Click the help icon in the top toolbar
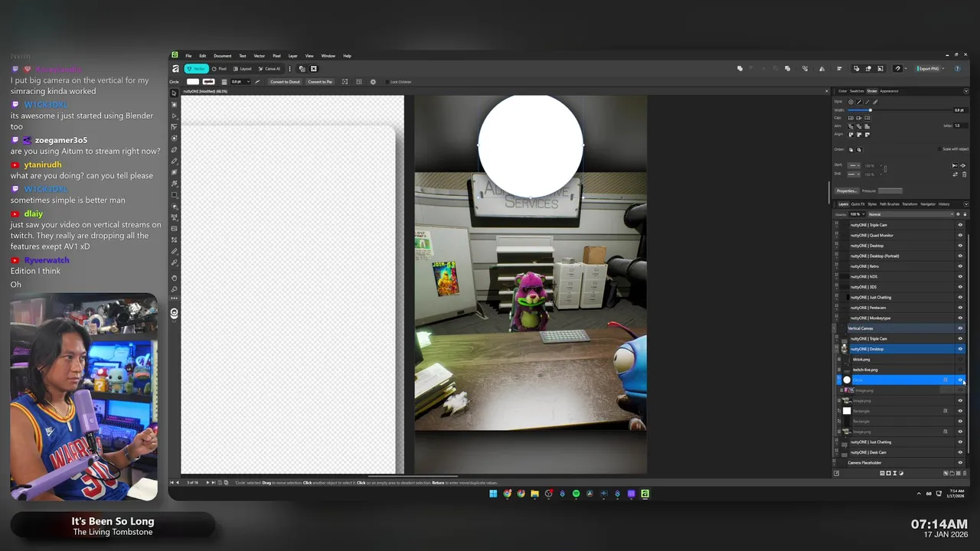The height and width of the screenshot is (551, 980). coord(957,68)
